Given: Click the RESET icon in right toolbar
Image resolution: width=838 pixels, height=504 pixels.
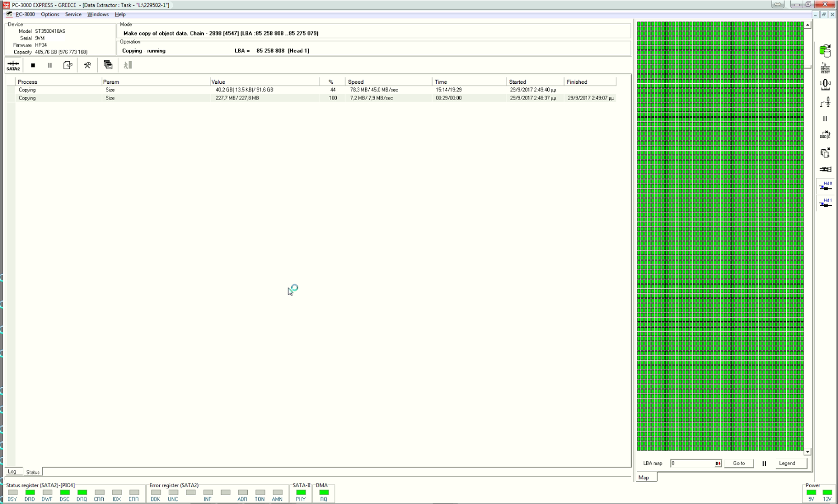Looking at the screenshot, I should point(825,68).
